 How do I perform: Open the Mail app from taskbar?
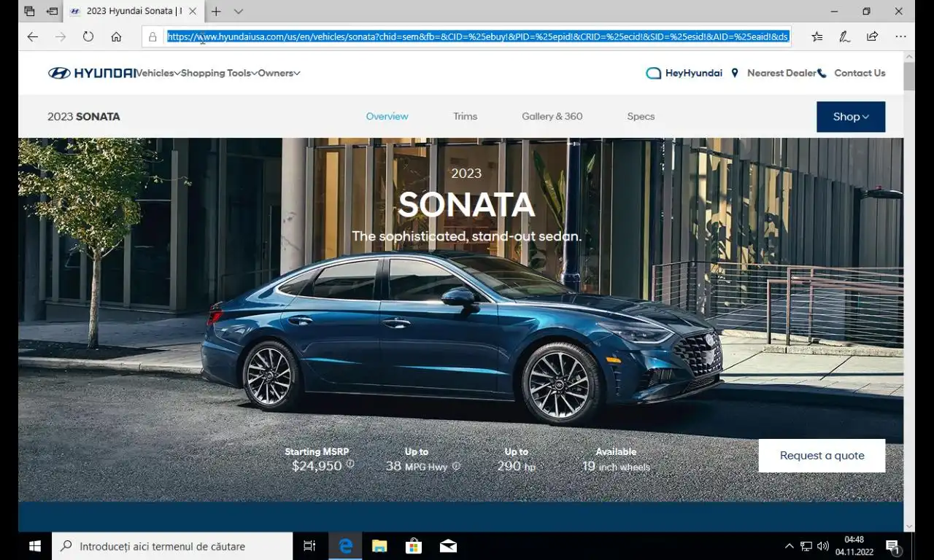point(448,546)
